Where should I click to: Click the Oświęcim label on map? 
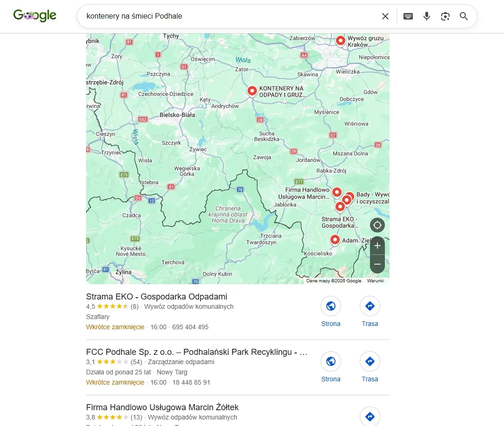(x=203, y=59)
